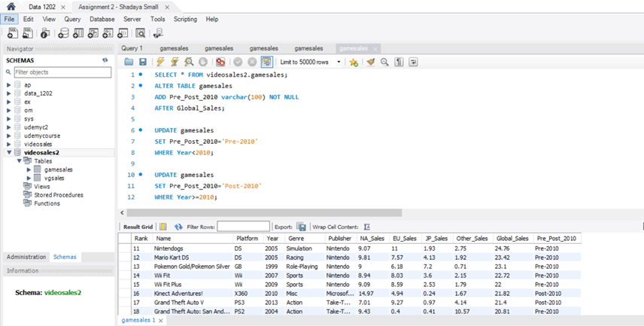The height and width of the screenshot is (326, 644).
Task: Open the object inspector info icon
Action: [45, 33]
